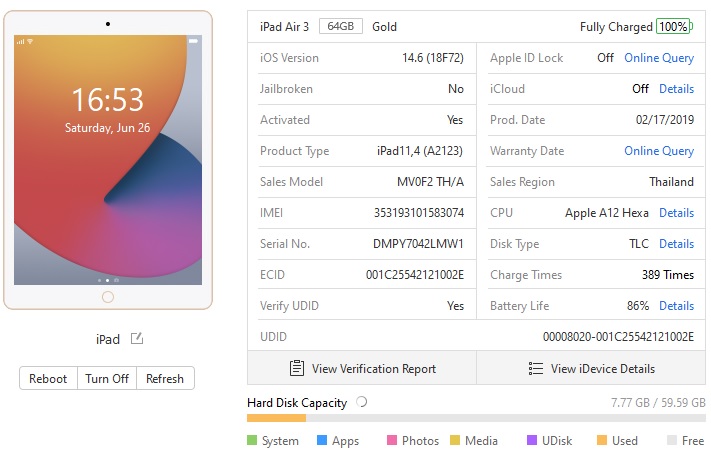711x468 pixels.
Task: Click the orange Used color swatch
Action: [602, 440]
